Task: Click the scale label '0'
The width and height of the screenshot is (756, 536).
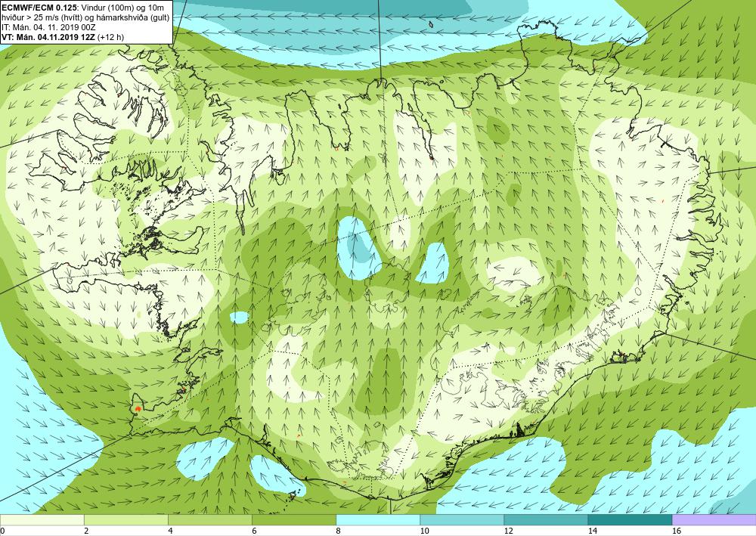Action: coord(2,531)
